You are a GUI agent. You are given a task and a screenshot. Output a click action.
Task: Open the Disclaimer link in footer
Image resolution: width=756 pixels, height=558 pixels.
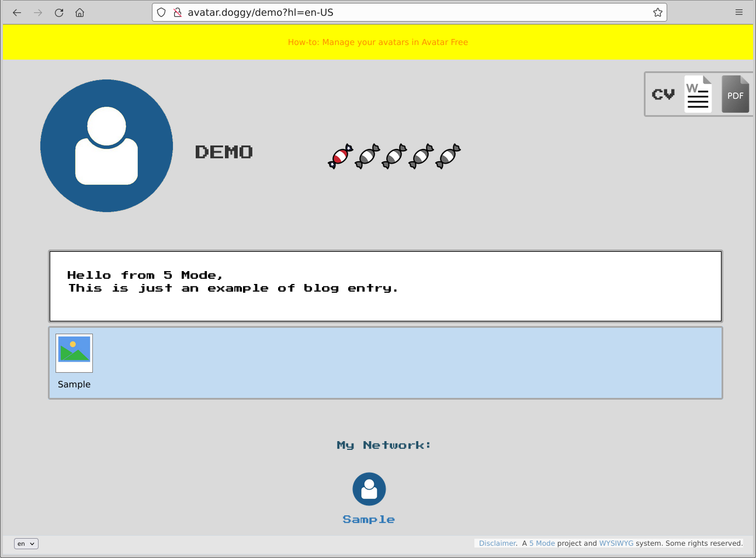(x=497, y=543)
